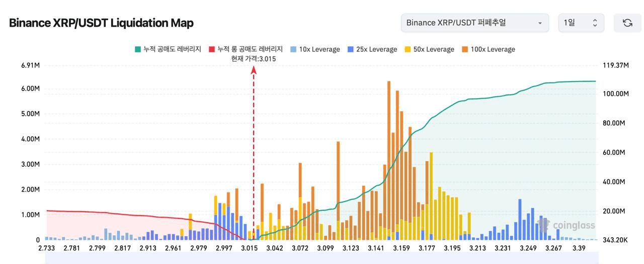Screen dimensions: 644x264
Task: Toggle the 50x Leverage legend series
Action: coord(429,49)
